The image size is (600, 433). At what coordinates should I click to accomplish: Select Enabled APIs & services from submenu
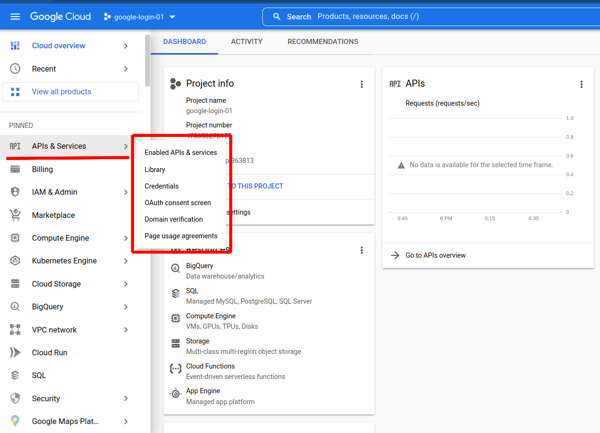[x=181, y=152]
